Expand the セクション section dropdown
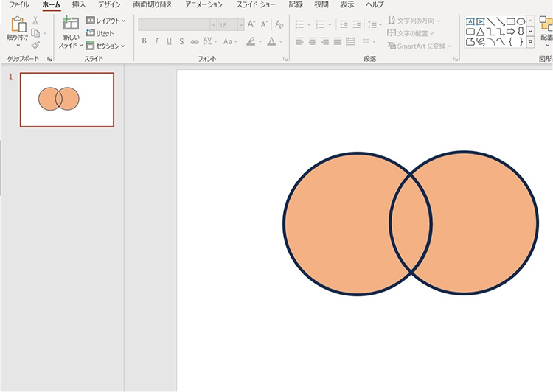 coord(106,46)
